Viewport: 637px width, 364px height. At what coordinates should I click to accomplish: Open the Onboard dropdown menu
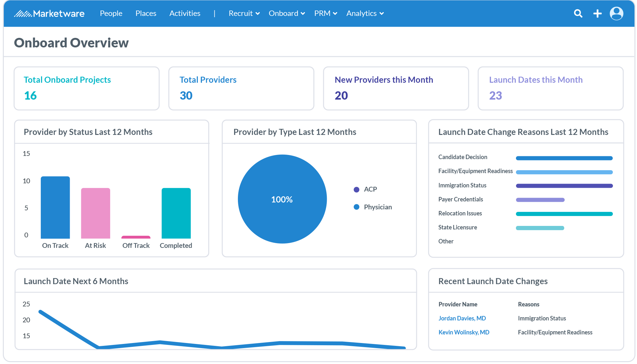[x=286, y=13]
